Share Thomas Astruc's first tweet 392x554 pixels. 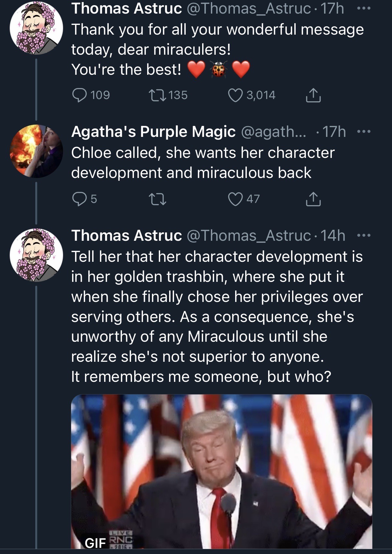pos(313,95)
